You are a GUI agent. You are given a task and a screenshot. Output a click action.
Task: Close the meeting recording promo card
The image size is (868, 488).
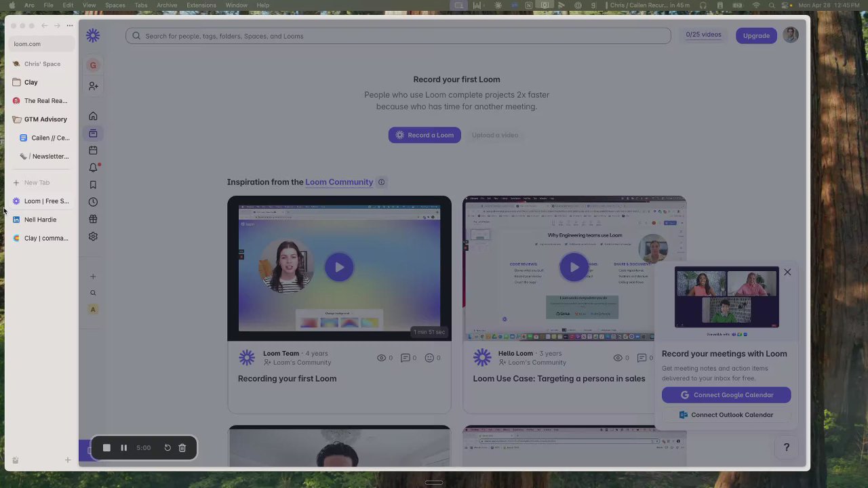[x=787, y=272]
